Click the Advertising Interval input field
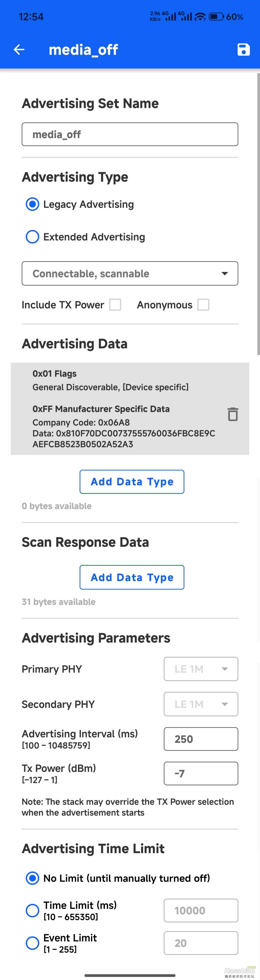Viewport: 260px width, 980px height. coord(201,739)
